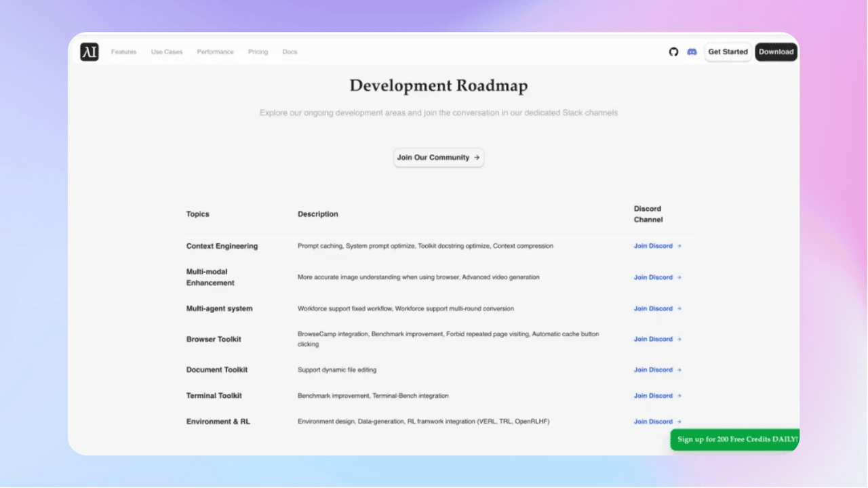Screen dimensions: 868x488
Task: Open the Features menu item
Action: pos(123,52)
